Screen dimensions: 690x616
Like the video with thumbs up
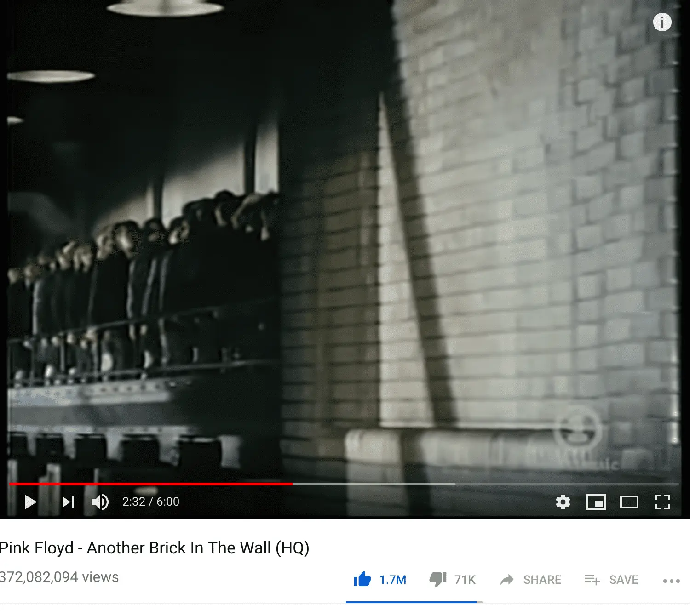pyautogui.click(x=362, y=579)
